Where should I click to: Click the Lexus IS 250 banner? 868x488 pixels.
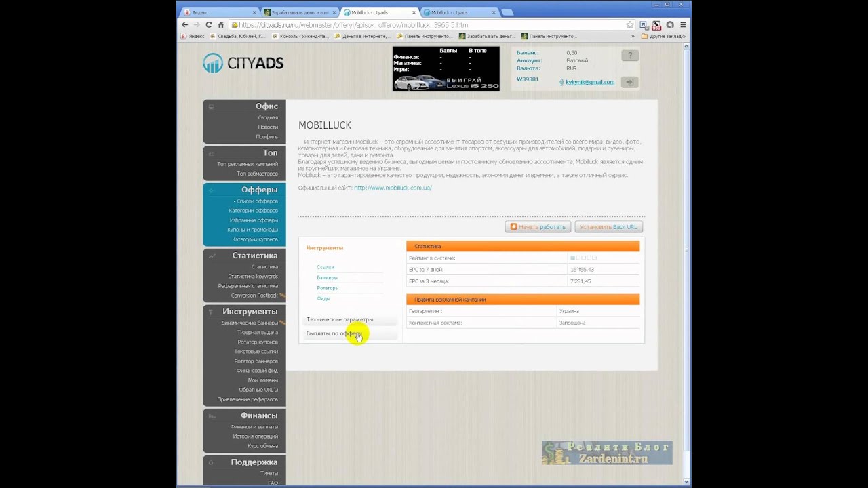click(446, 68)
